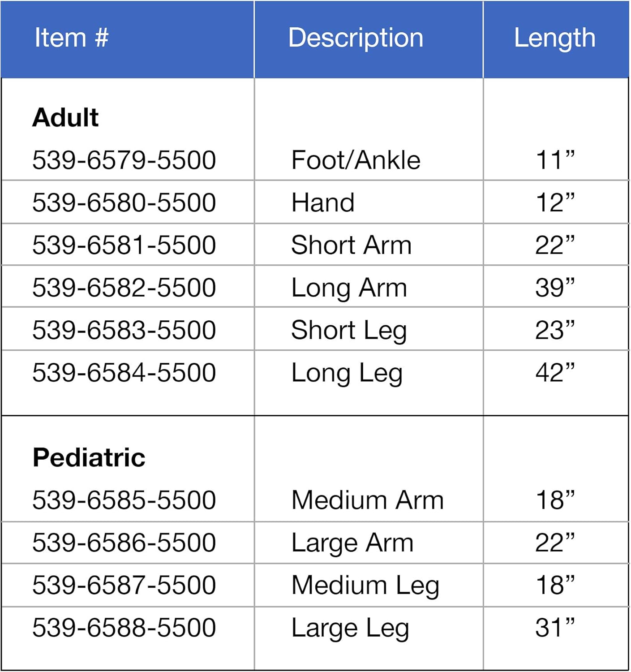The height and width of the screenshot is (672, 631).
Task: Click the Medium Arm description
Action: tap(367, 500)
